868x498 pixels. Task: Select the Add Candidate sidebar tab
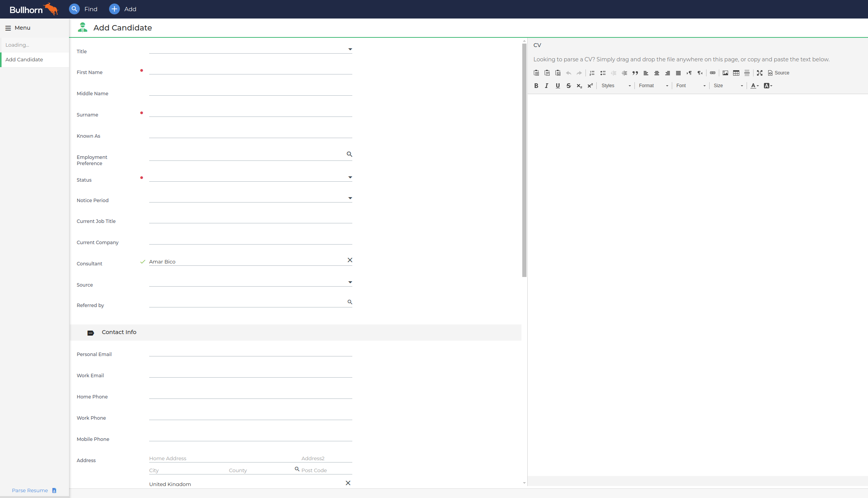(24, 59)
